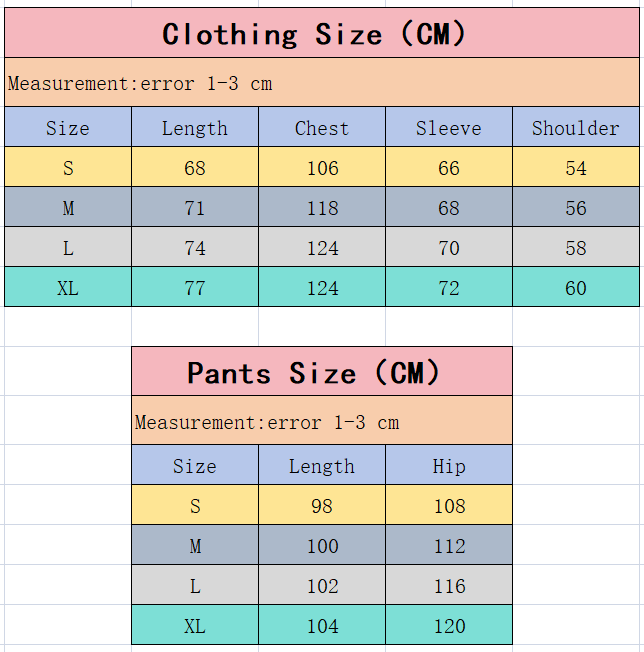Viewport: 644px width, 652px height.
Task: Select the chest value 118 cell
Action: (322, 208)
